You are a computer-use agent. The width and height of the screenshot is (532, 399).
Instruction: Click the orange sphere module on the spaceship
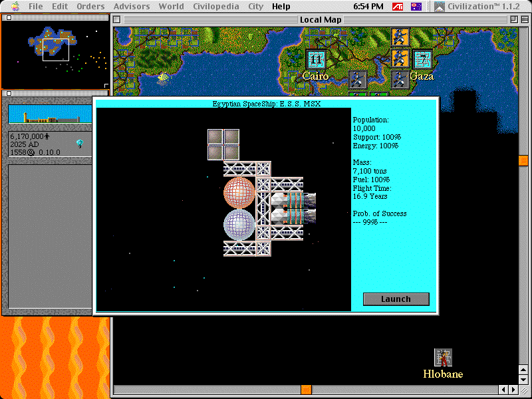[x=239, y=192]
